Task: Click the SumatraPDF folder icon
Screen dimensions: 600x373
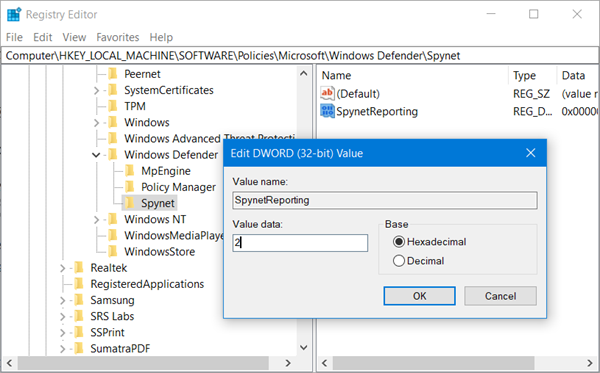Action: pos(79,348)
